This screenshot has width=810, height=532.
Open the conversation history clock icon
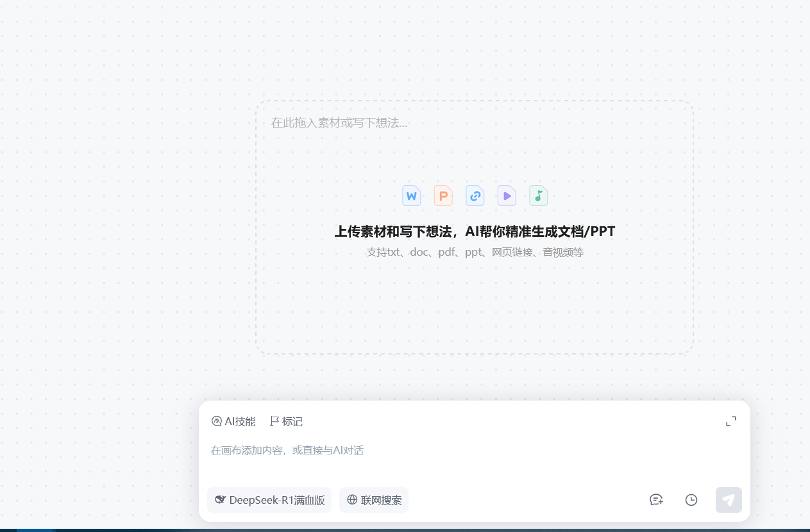[x=691, y=500]
